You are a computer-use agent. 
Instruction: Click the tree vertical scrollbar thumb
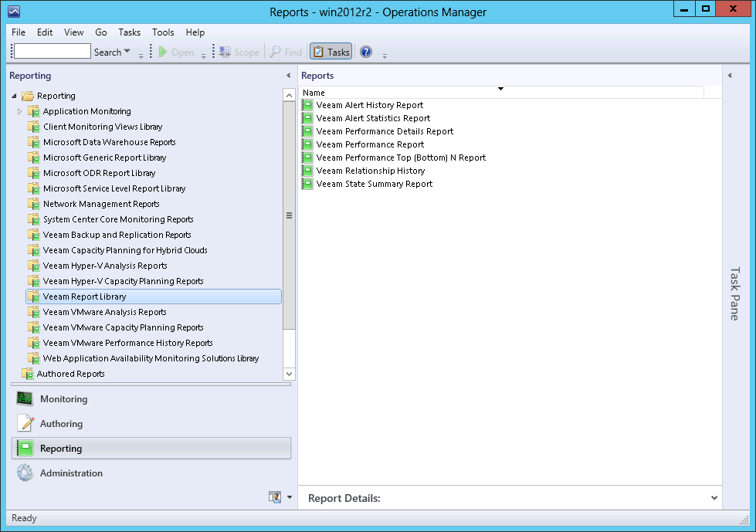[289, 215]
